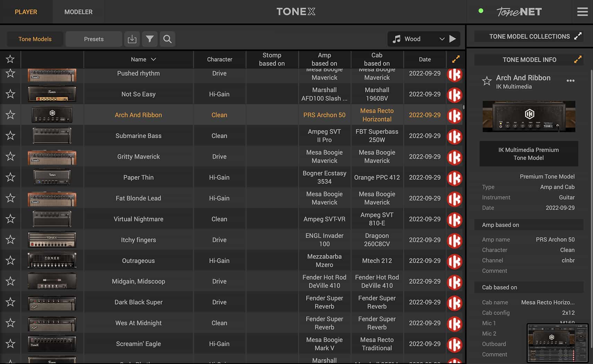This screenshot has width=593, height=364.
Task: Click the IK badge on the Arch And Ribbon row
Action: (455, 116)
